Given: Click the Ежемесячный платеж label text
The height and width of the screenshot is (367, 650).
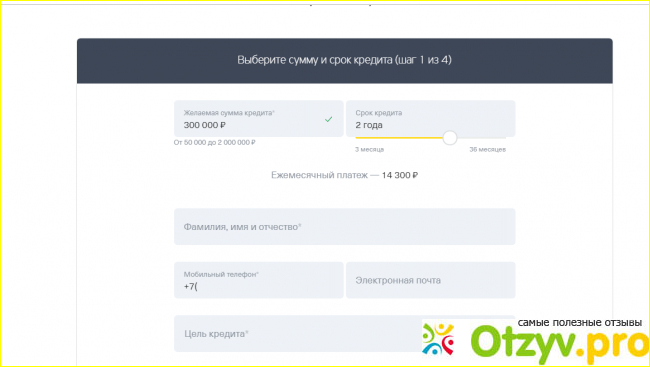Looking at the screenshot, I should (319, 175).
